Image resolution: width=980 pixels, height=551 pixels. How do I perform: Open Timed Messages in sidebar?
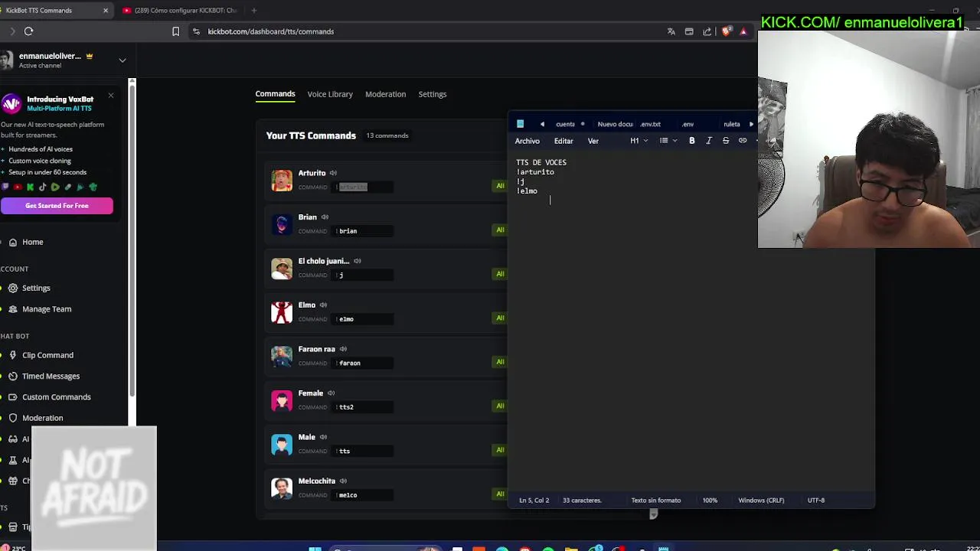tap(51, 377)
